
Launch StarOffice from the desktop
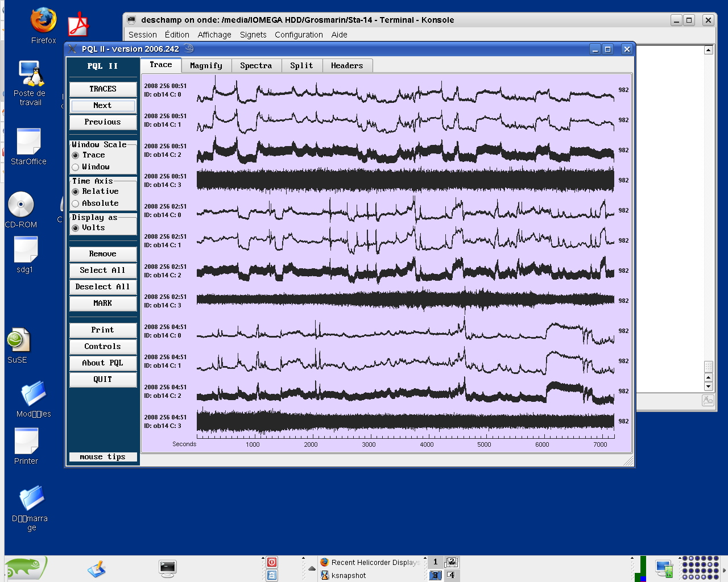point(28,142)
